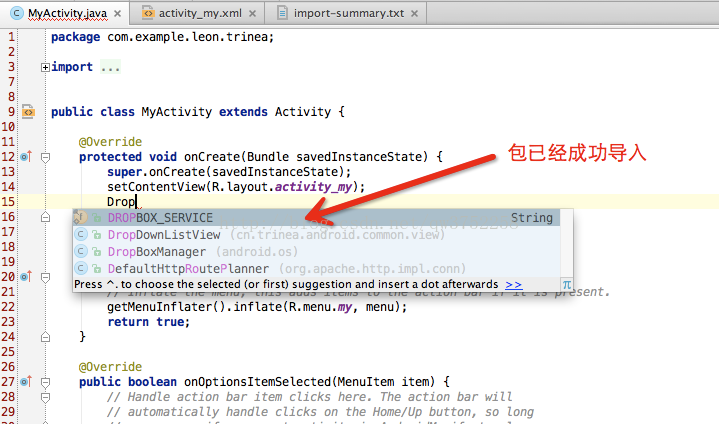Click the class icon beside DefaultHttpRoutePlanner

[81, 269]
